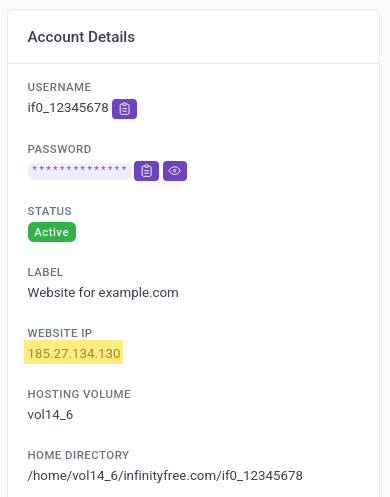Click the PASSWORD field label

click(x=59, y=149)
